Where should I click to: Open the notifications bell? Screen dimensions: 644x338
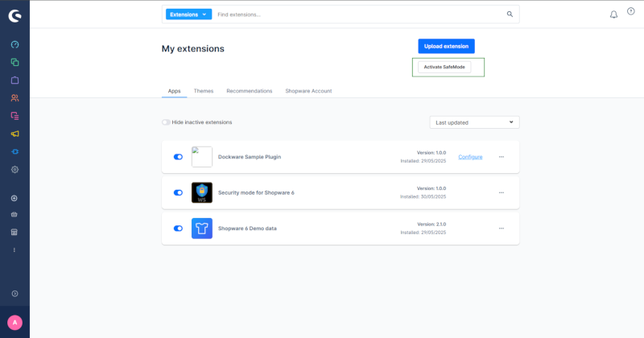pyautogui.click(x=613, y=14)
